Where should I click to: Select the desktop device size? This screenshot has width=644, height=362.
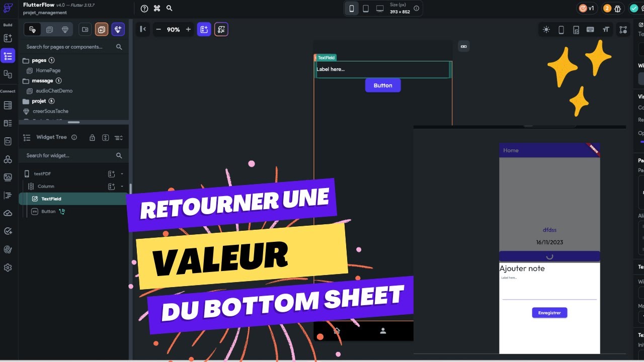tap(380, 9)
